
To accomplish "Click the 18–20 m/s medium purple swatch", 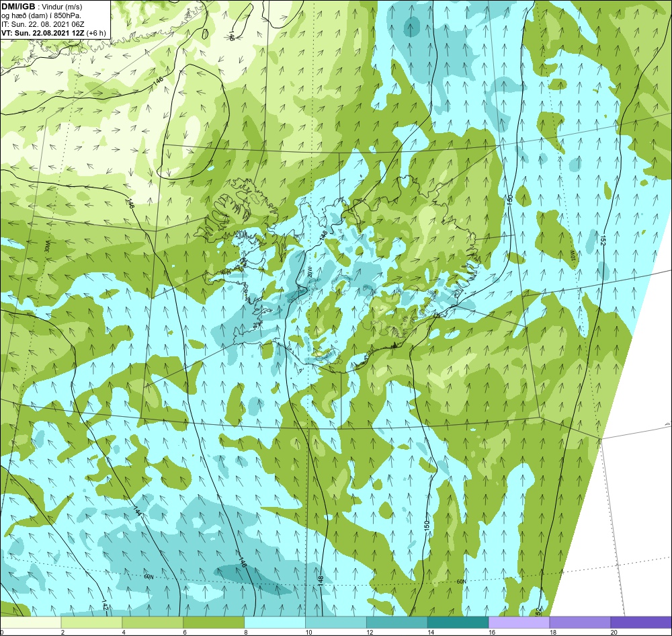I will point(581,622).
